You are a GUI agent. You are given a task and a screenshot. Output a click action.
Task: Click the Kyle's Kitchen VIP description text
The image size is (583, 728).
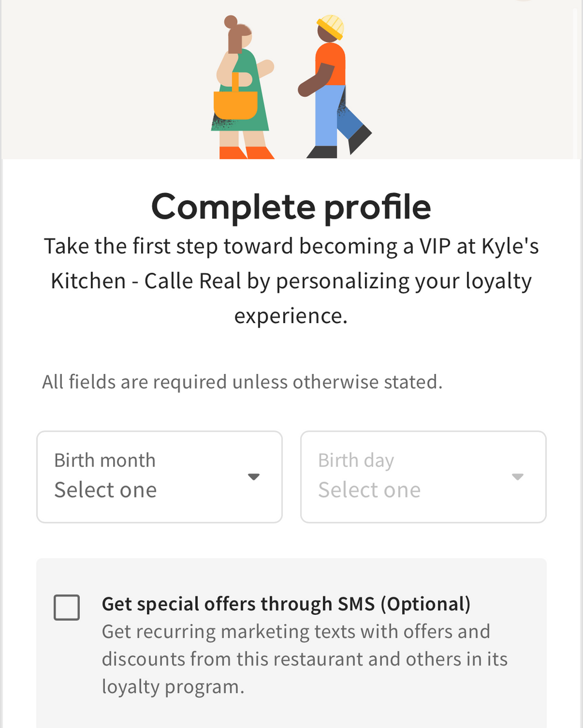pyautogui.click(x=291, y=281)
